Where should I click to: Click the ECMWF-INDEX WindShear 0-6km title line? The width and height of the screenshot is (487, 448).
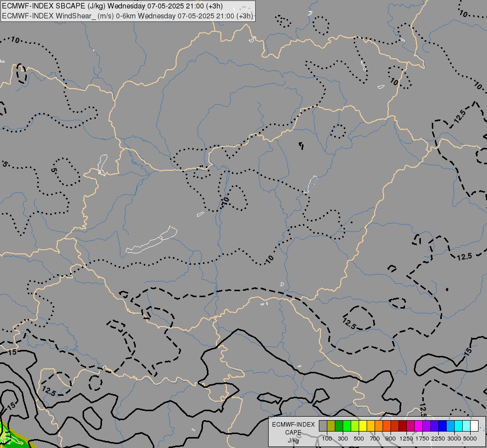tap(127, 16)
